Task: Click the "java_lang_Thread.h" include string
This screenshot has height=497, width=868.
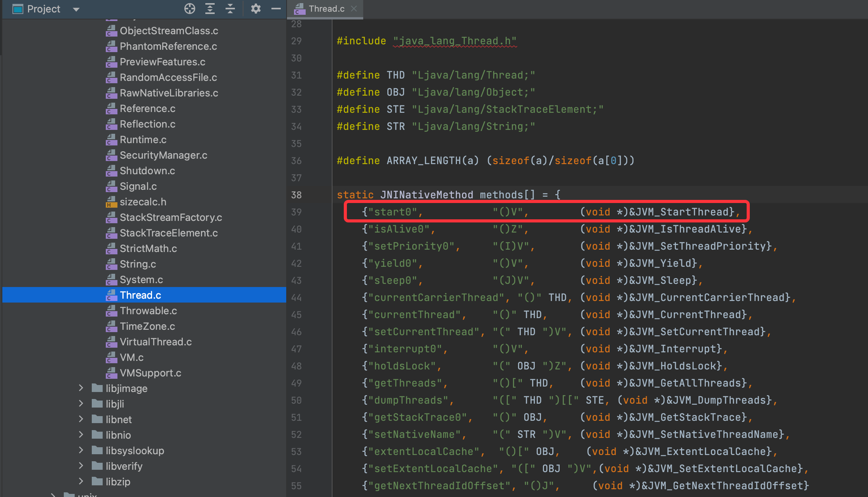Action: click(455, 41)
